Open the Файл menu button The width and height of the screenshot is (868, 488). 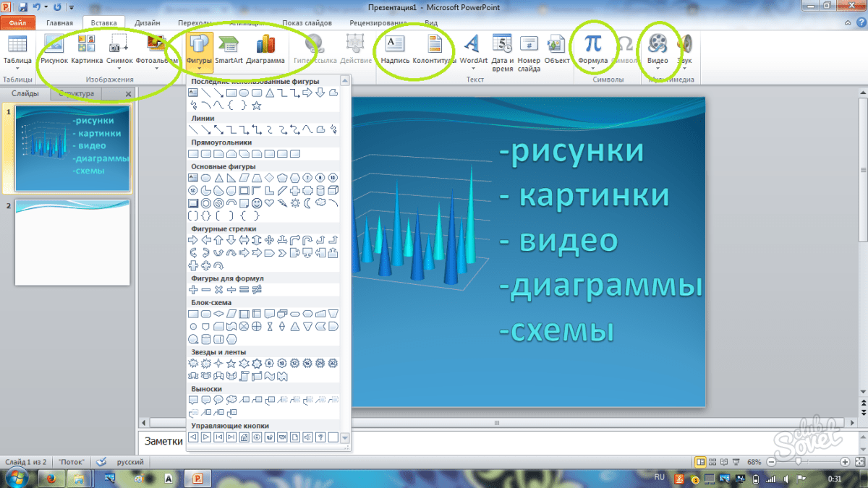point(17,23)
